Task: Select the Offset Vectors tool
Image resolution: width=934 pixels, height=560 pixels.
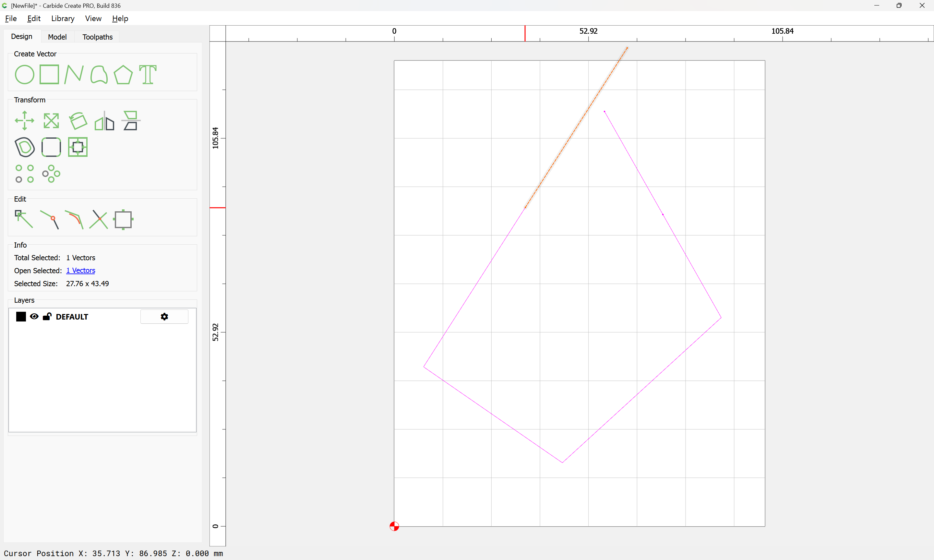Action: (24, 147)
